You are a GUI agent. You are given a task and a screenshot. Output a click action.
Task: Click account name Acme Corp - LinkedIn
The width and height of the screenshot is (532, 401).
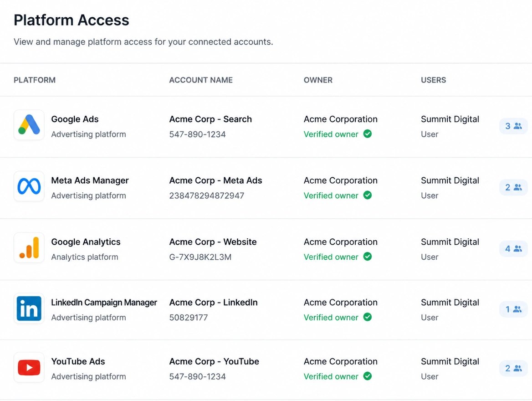point(214,302)
